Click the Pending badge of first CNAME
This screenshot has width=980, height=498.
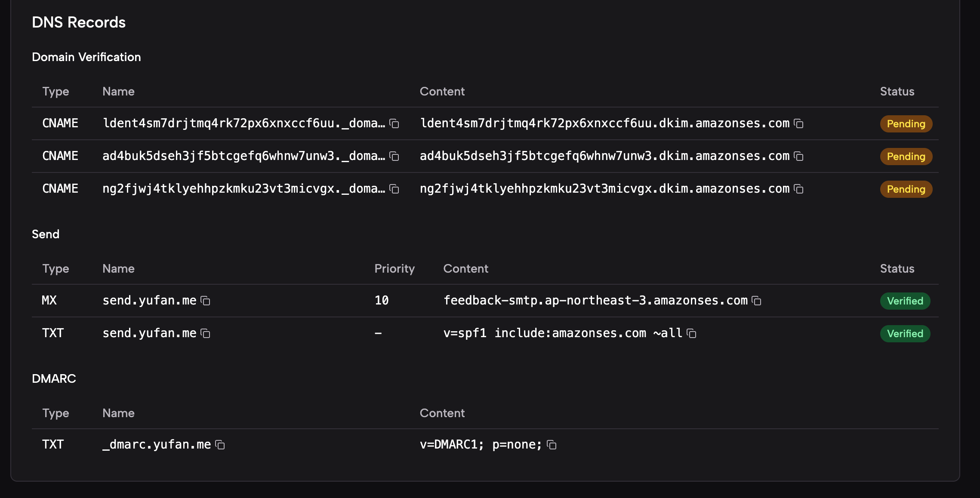tap(906, 124)
